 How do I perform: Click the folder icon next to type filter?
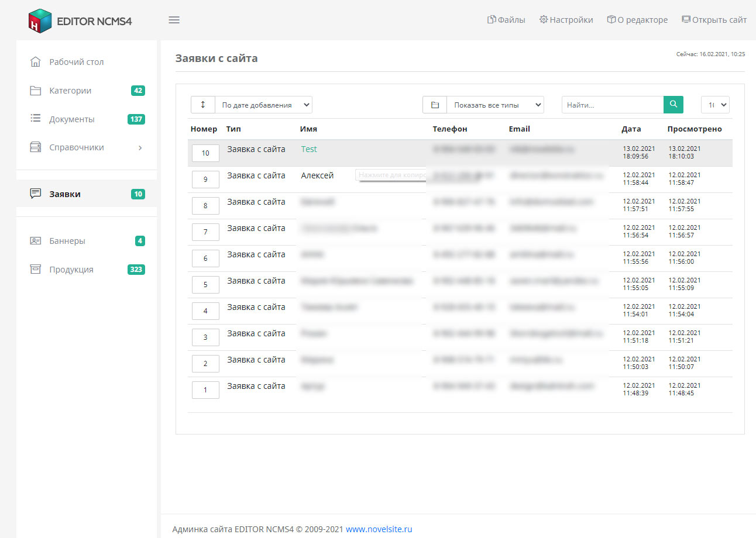(x=435, y=105)
